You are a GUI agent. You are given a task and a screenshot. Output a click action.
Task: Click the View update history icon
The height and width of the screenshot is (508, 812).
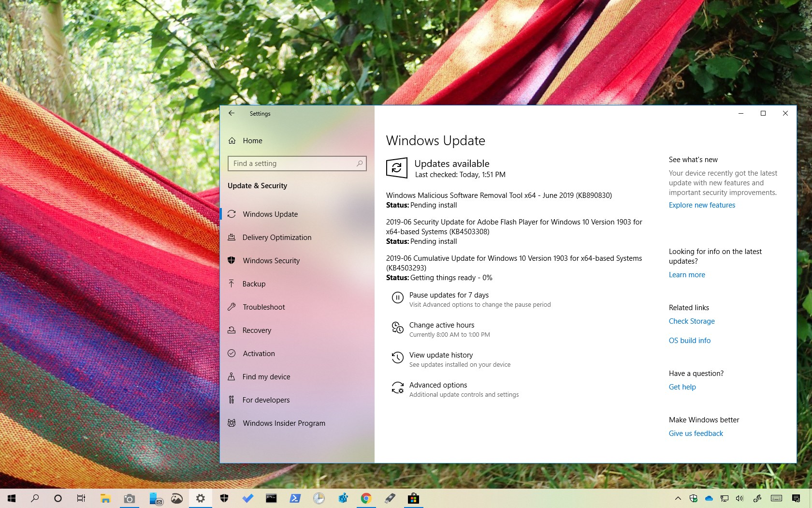click(397, 358)
